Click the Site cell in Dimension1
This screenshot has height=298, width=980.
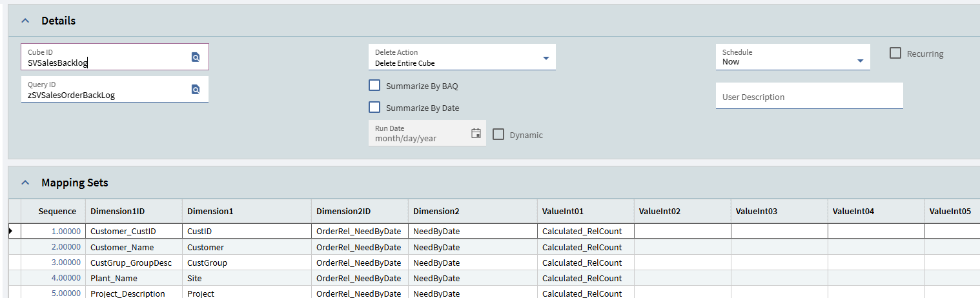point(247,278)
